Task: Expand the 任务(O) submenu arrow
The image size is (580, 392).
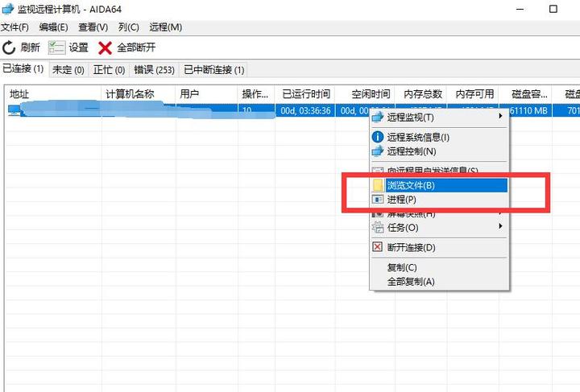Action: 500,225
